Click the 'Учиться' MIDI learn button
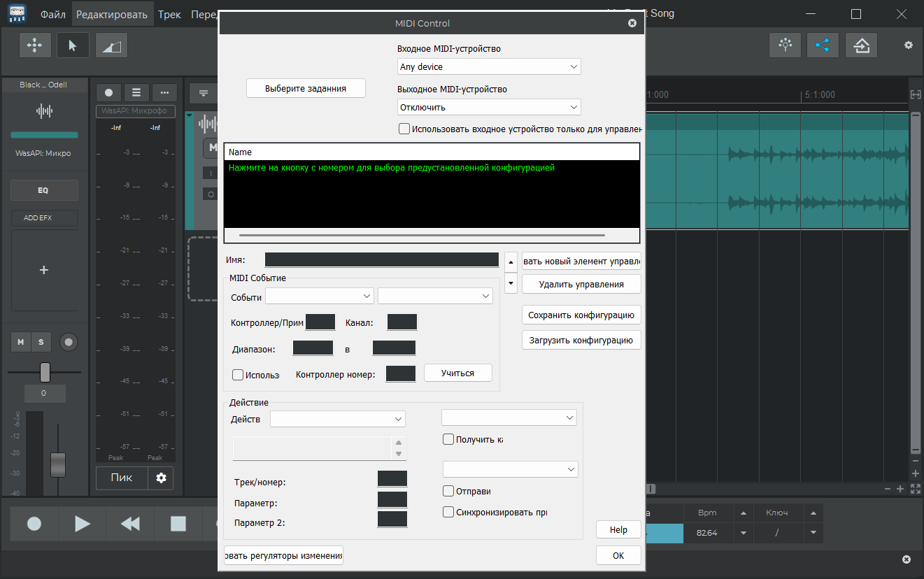 tap(458, 373)
